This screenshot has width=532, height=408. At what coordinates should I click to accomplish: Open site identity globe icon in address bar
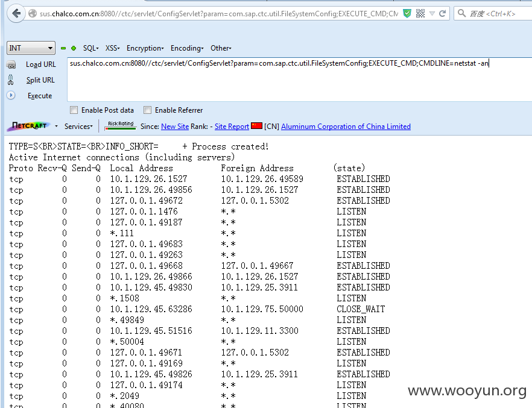33,13
